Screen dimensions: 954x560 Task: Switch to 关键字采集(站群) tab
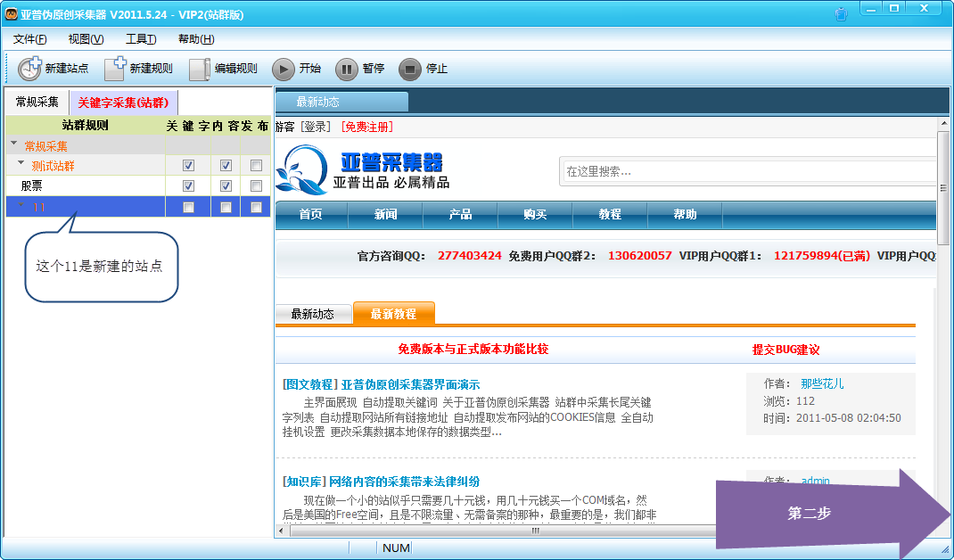pos(124,103)
